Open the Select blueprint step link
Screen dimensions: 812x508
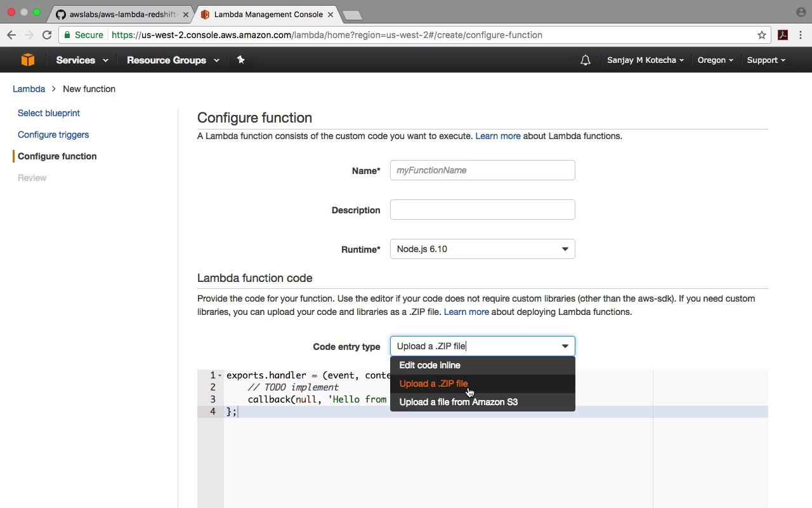point(49,113)
